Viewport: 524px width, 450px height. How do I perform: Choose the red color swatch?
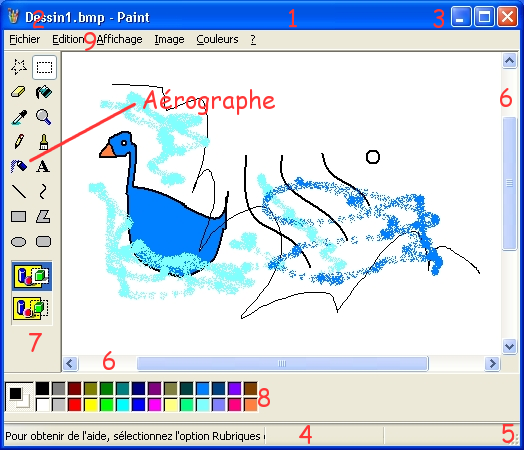(75, 405)
